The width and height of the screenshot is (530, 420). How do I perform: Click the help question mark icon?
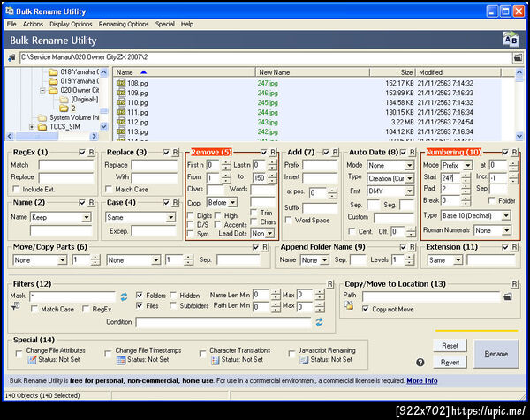click(420, 362)
